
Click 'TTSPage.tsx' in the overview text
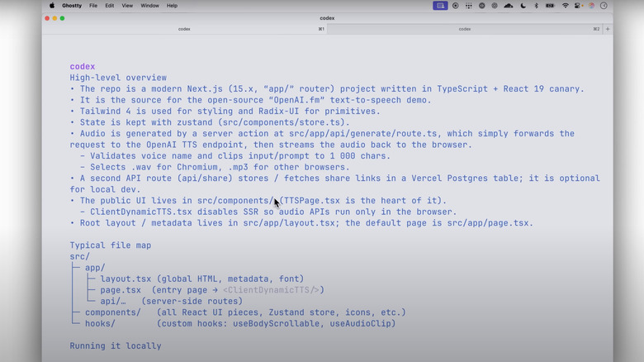pos(312,200)
